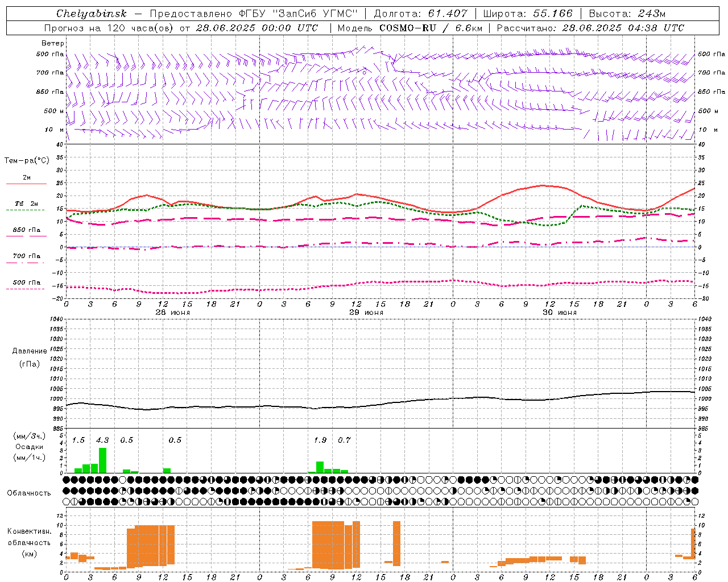Click the Долгота: 61.407 value
The width and height of the screenshot is (728, 582).
(x=420, y=14)
